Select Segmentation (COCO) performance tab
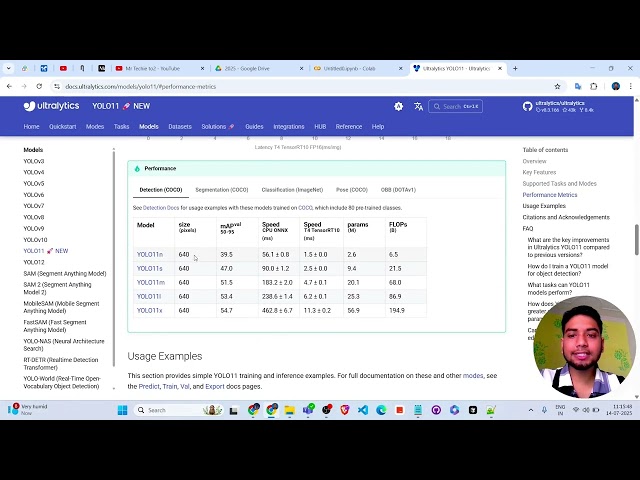The image size is (640, 480). click(222, 190)
